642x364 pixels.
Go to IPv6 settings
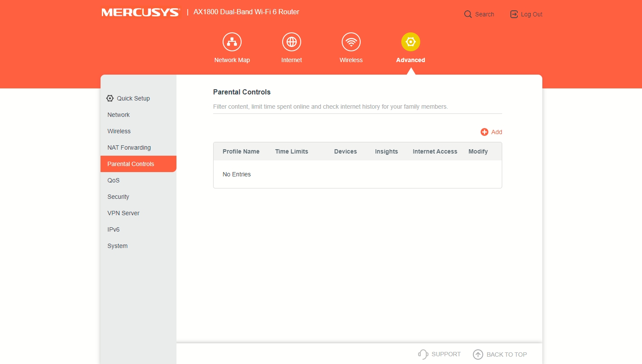(113, 229)
